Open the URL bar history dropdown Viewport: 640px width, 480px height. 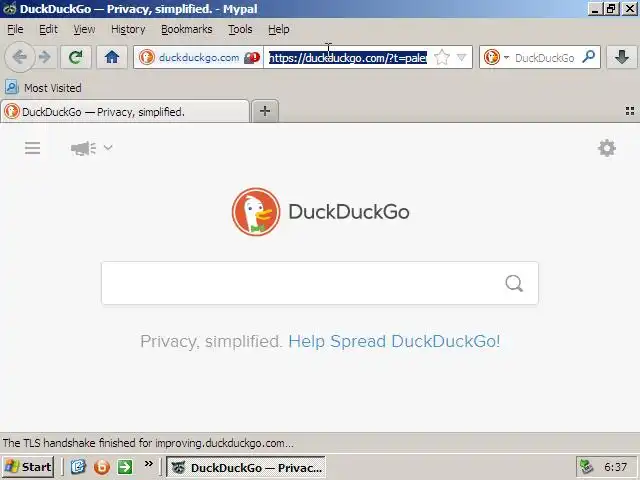click(x=461, y=58)
